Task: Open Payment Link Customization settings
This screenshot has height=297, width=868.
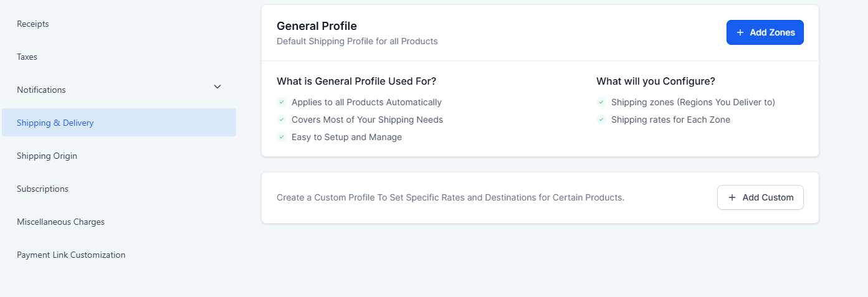Action: (x=71, y=255)
